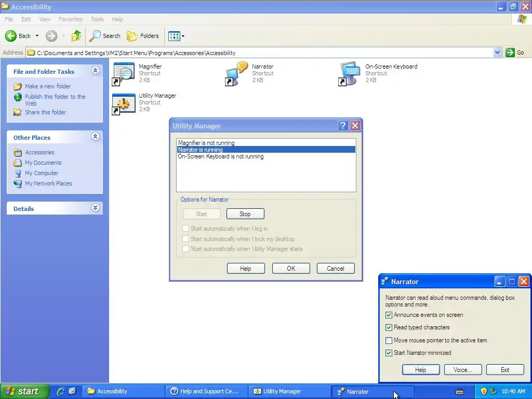Click Make a new folder icon
Image resolution: width=532 pixels, height=399 pixels.
(x=17, y=87)
